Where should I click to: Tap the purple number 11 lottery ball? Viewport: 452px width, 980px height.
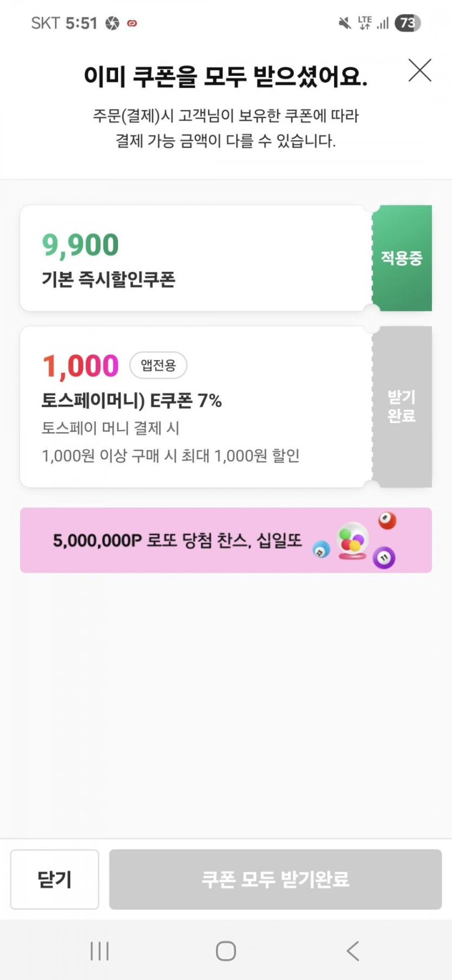coord(384,557)
